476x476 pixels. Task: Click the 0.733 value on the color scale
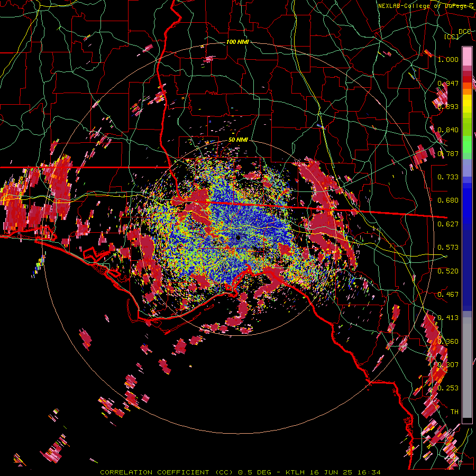tap(448, 177)
